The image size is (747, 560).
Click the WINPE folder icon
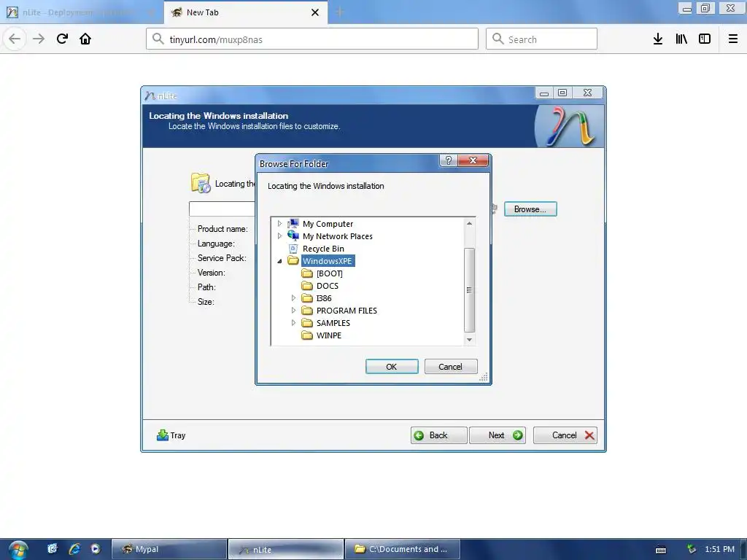point(307,335)
